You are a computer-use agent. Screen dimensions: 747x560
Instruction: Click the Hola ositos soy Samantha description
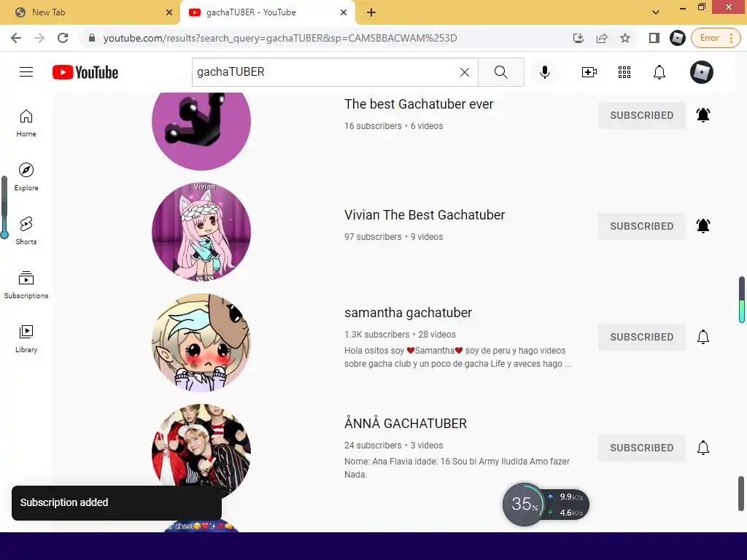coord(457,357)
